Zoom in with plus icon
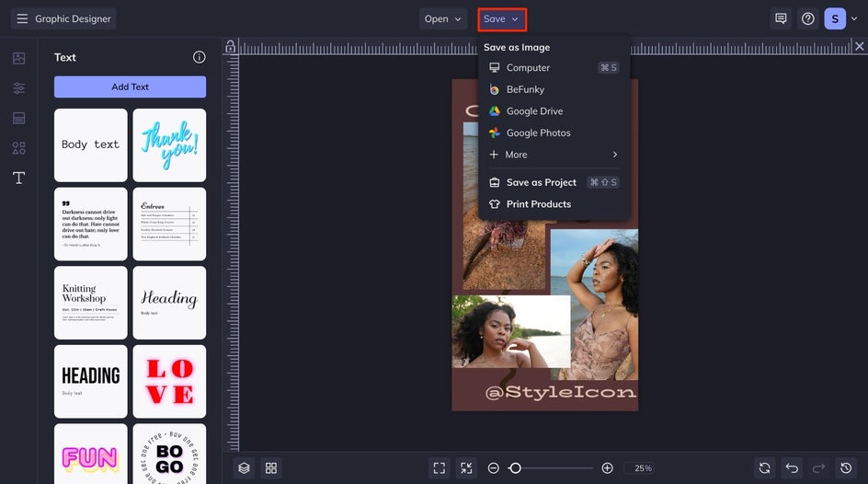 pyautogui.click(x=607, y=468)
